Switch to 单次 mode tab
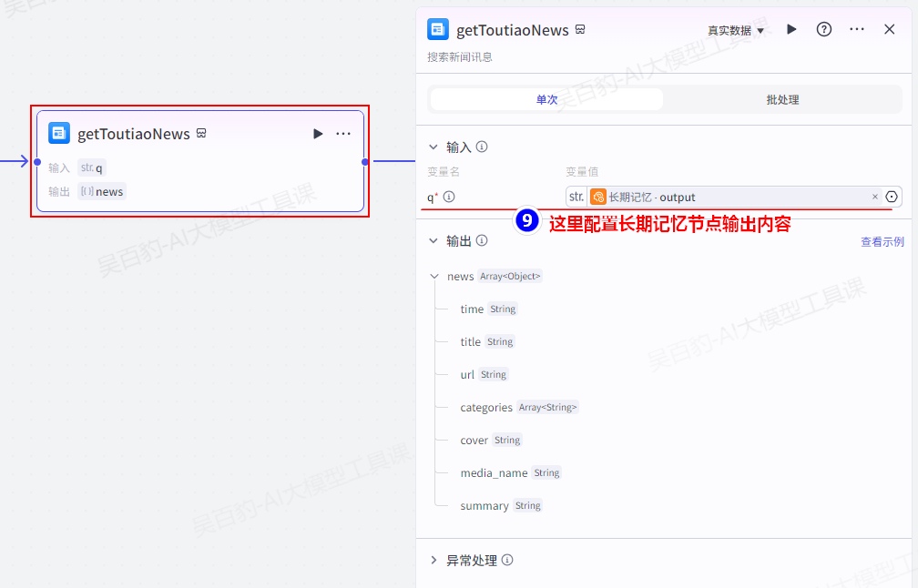918x588 pixels. click(546, 99)
